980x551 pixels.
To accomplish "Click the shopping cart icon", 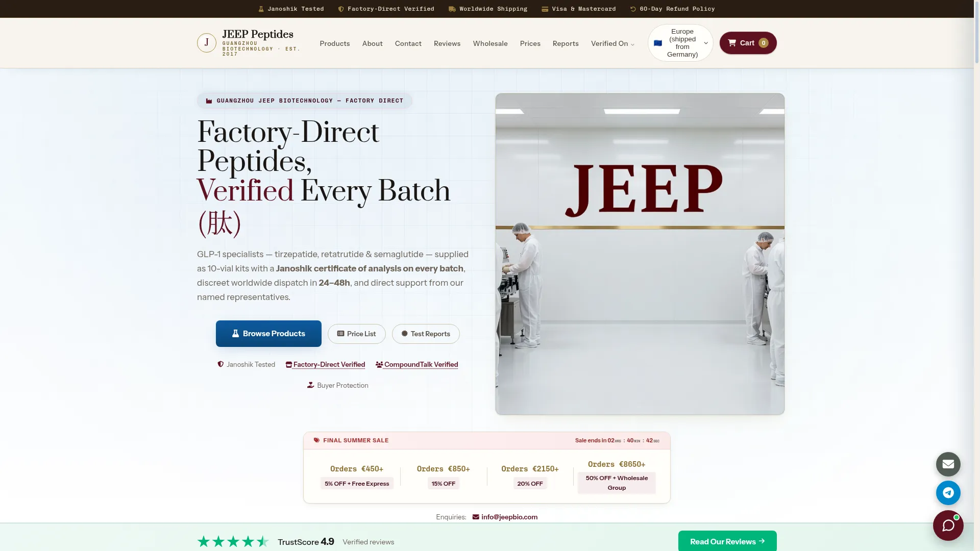I will coord(732,43).
